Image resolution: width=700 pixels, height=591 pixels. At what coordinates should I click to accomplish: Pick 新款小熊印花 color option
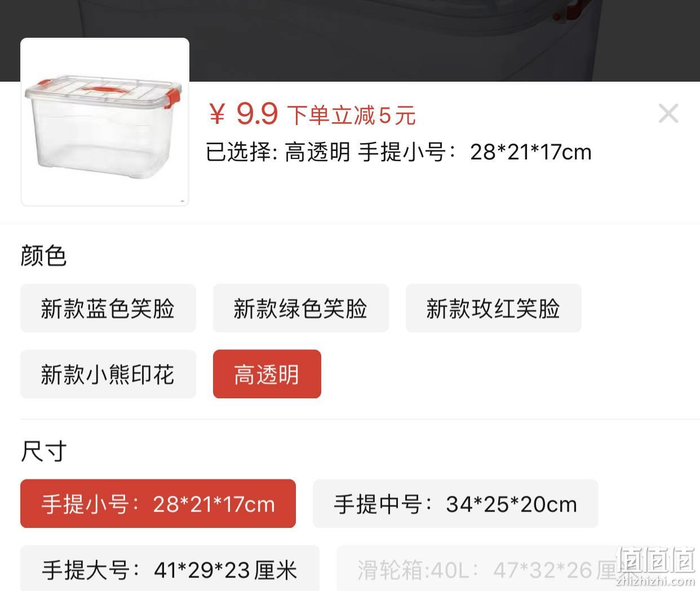tap(108, 374)
